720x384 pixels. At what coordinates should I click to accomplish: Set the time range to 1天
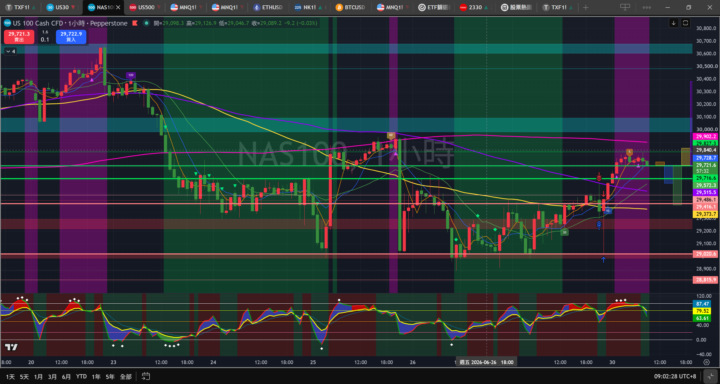point(10,377)
